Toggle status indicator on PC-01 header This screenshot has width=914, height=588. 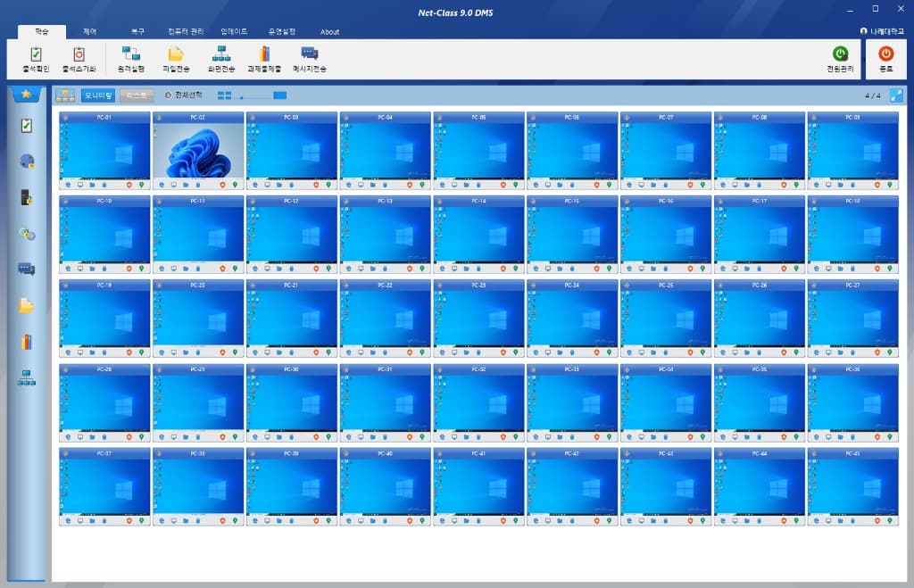[x=65, y=118]
